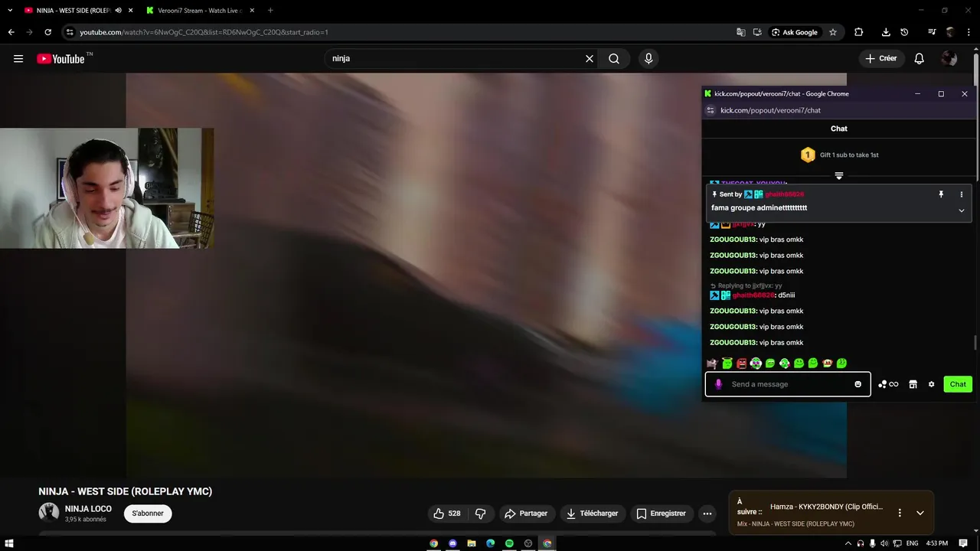Start voice search with microphone
The image size is (980, 551).
[x=648, y=59]
